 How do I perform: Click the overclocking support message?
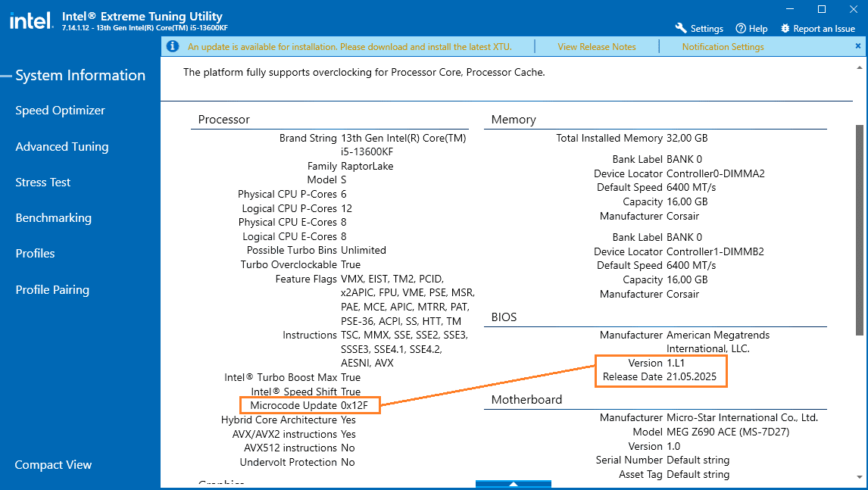pyautogui.click(x=364, y=73)
